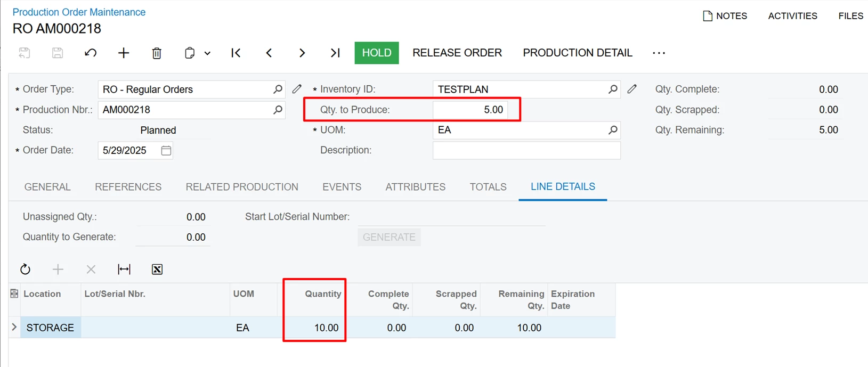Switch to the GENERAL tab
Image resolution: width=868 pixels, height=367 pixels.
tap(47, 187)
